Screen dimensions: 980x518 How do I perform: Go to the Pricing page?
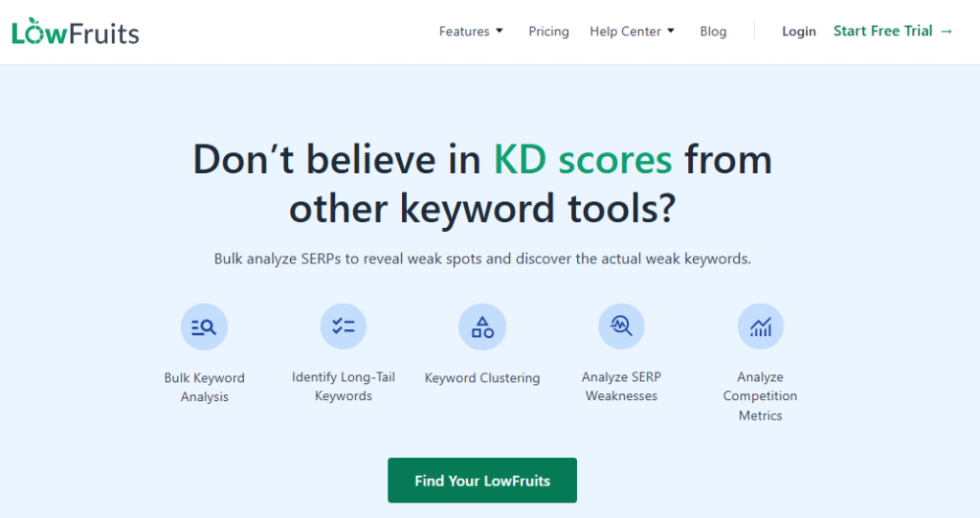click(548, 32)
